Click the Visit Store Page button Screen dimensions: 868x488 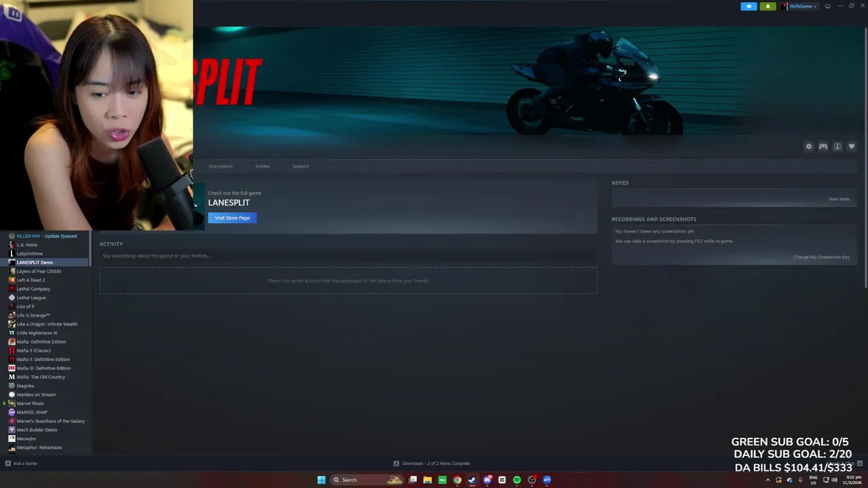coord(232,218)
